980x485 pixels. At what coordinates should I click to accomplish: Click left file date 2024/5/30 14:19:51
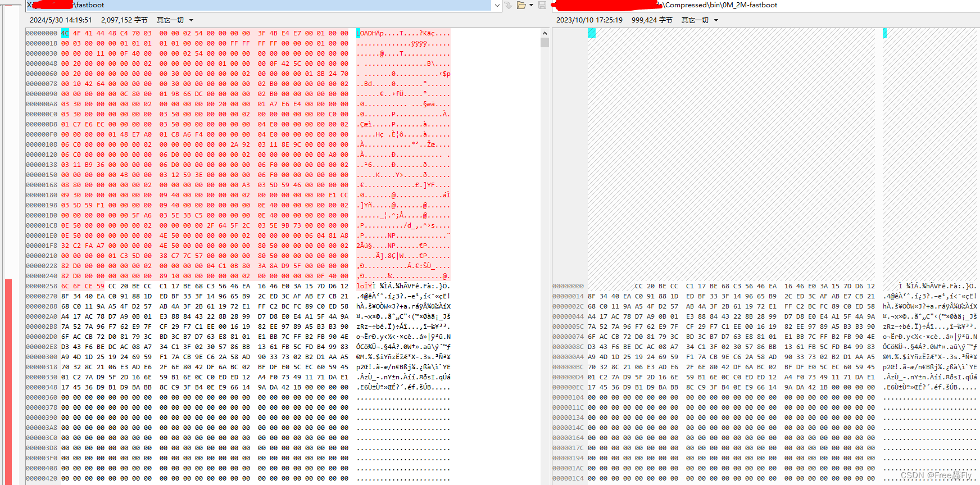61,20
